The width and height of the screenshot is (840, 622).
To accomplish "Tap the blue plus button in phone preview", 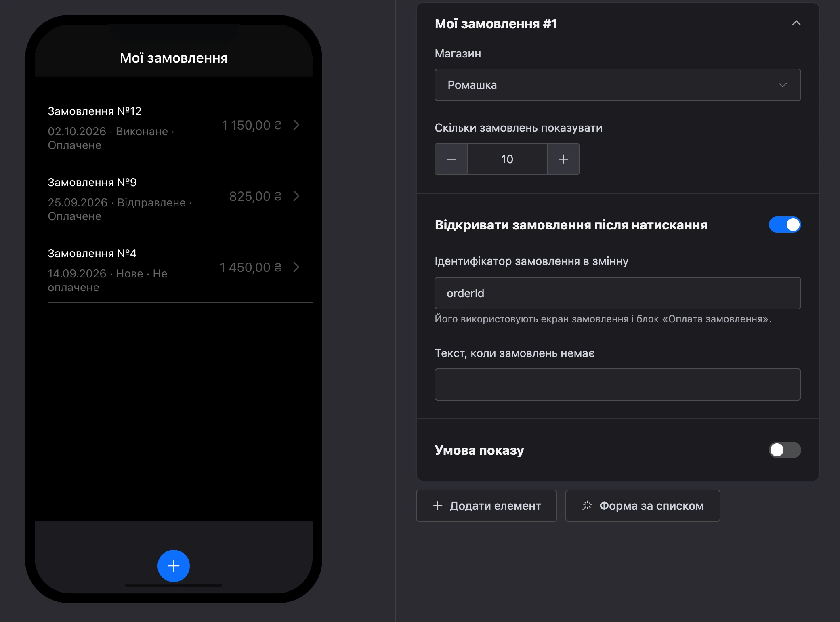I will pyautogui.click(x=174, y=566).
